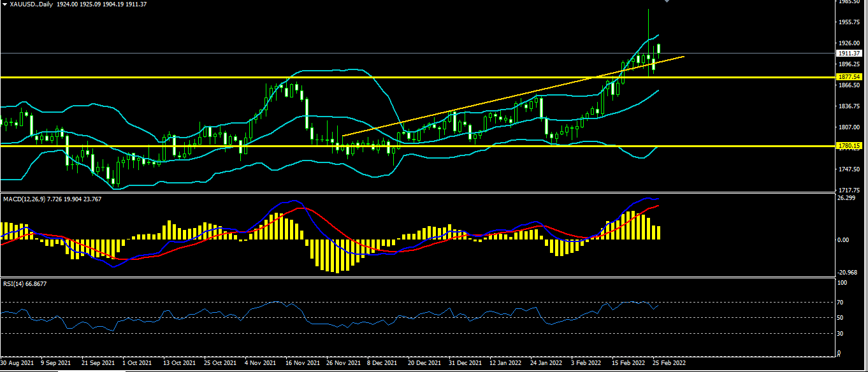The width and height of the screenshot is (868, 372).
Task: Click the 30 Aug 2021 date label
Action: 18,363
